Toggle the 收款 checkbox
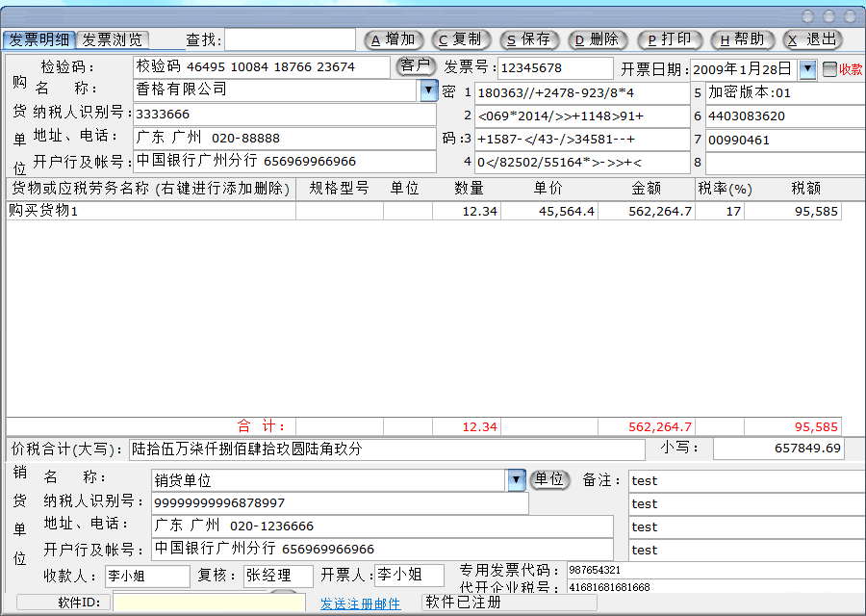 click(830, 69)
